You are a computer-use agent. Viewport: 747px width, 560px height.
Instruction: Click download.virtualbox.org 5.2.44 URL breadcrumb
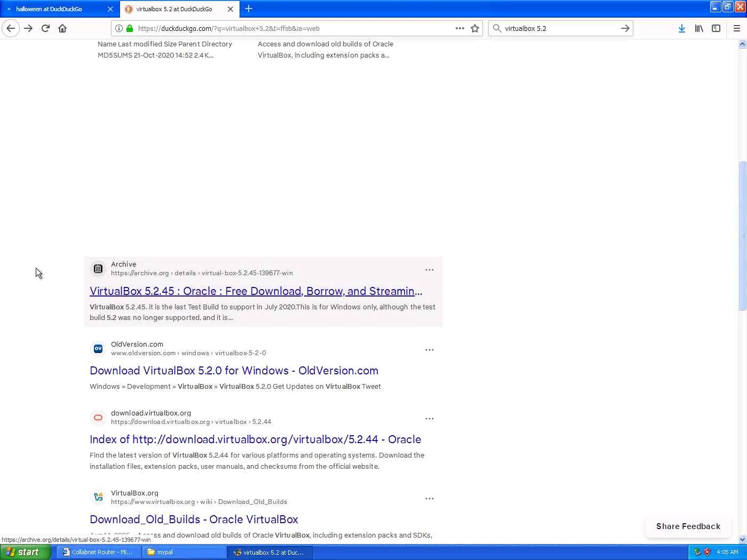[191, 422]
